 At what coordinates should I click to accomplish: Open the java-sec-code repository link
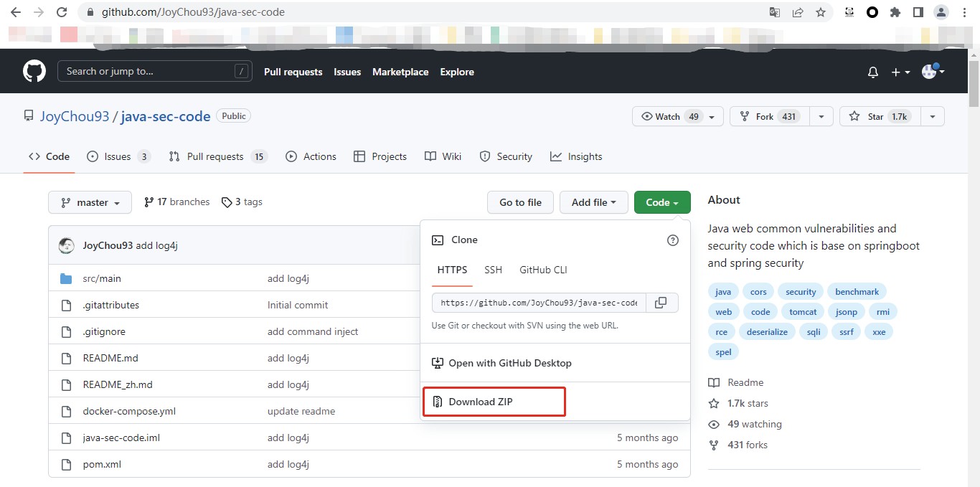pos(166,116)
